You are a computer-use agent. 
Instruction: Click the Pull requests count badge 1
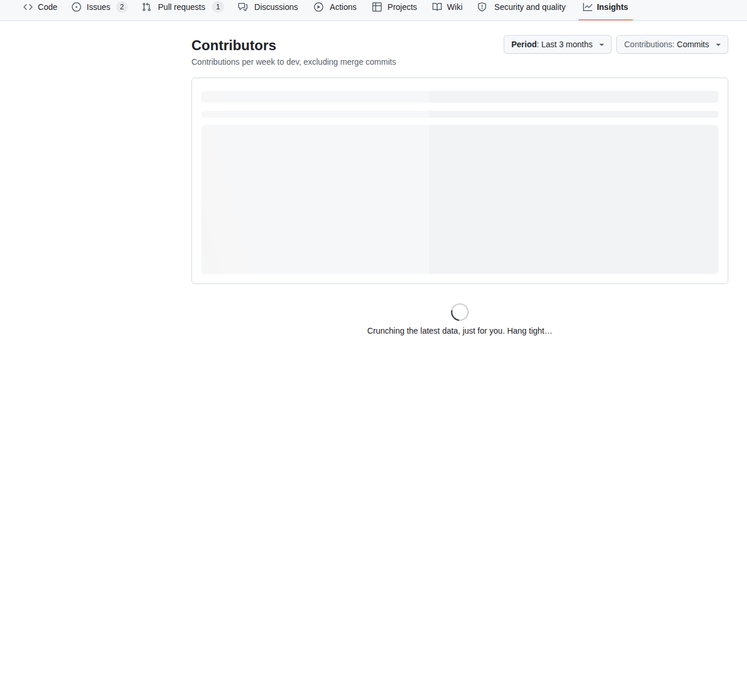[x=218, y=7]
